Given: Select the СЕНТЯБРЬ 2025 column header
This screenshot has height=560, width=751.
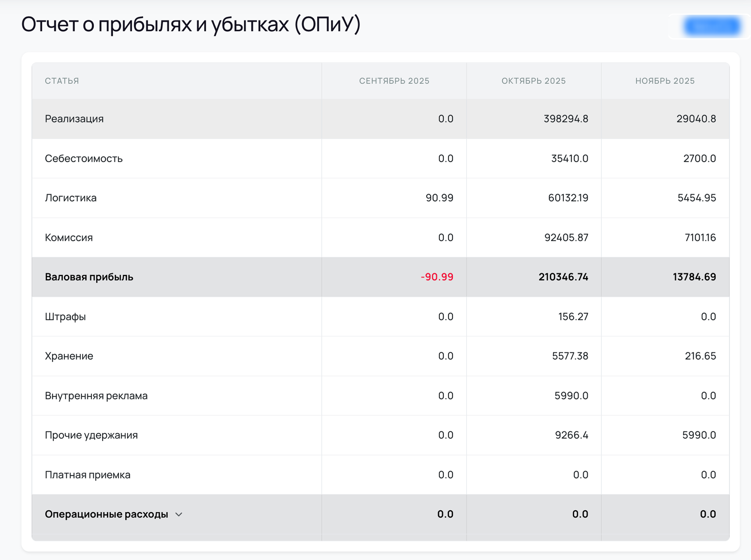Looking at the screenshot, I should coord(395,81).
